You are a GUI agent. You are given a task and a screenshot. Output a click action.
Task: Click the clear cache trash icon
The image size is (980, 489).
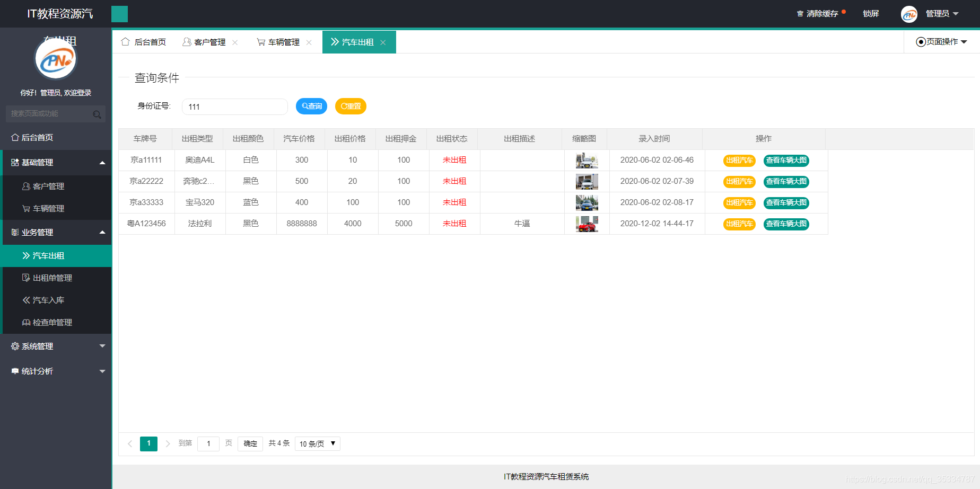(800, 14)
